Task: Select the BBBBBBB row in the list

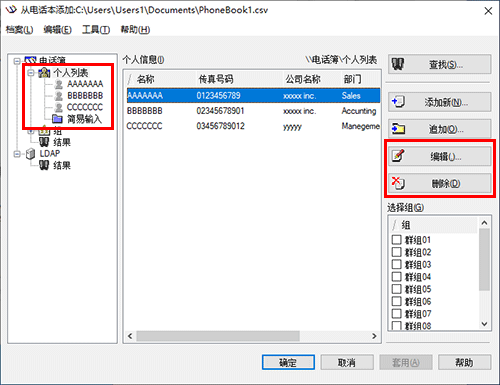Action: tap(253, 111)
